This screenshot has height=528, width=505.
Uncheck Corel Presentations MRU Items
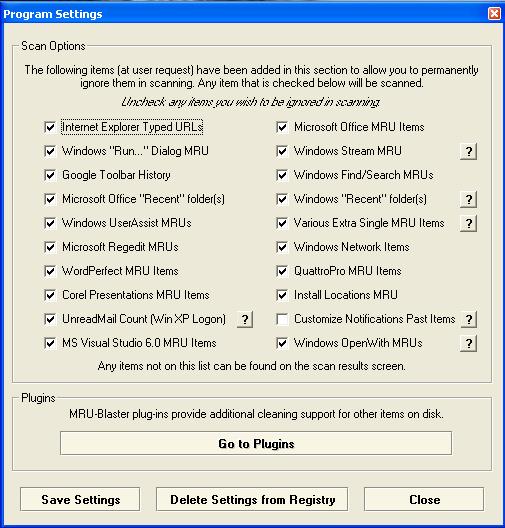[50, 295]
